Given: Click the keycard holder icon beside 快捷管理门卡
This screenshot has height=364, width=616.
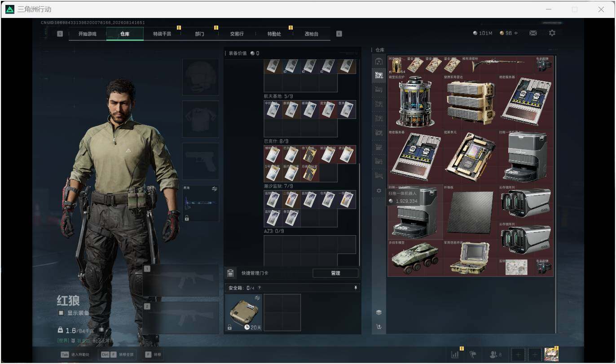Looking at the screenshot, I should coord(230,273).
